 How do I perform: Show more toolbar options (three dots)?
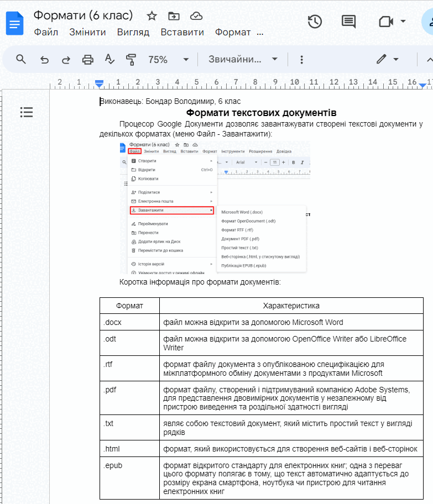click(x=301, y=60)
